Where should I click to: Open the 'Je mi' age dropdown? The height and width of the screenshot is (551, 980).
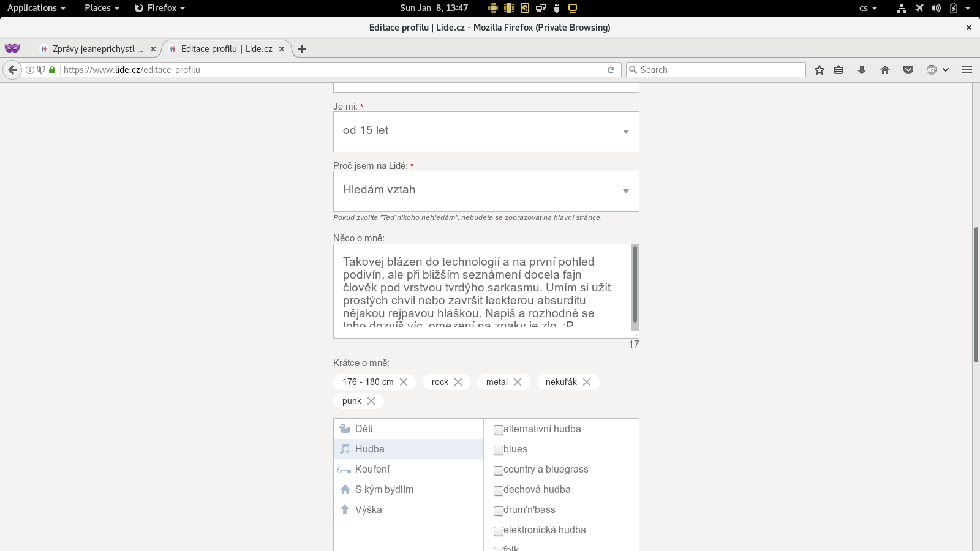486,132
